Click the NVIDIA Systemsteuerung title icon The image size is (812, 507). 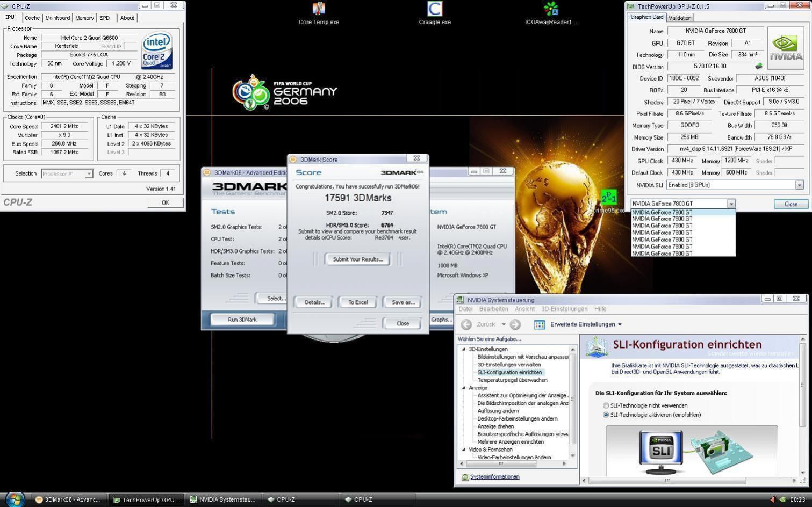click(460, 300)
